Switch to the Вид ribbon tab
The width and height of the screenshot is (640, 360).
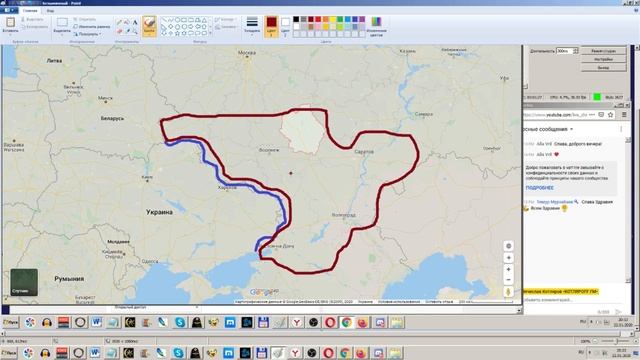tap(50, 11)
